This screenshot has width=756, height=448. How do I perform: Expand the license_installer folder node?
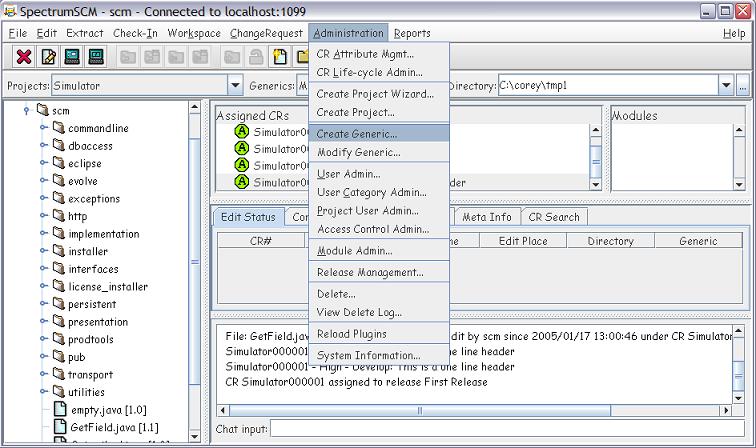pyautogui.click(x=43, y=286)
